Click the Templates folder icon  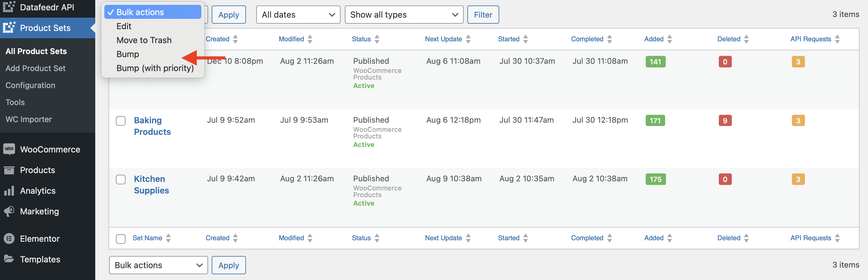9,259
